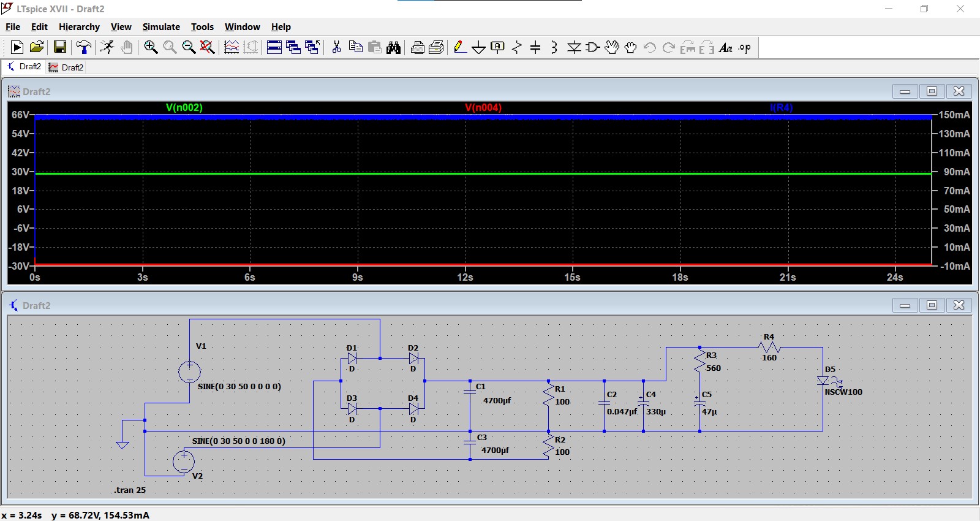
Task: Click the green V(n002) trace label
Action: click(184, 107)
